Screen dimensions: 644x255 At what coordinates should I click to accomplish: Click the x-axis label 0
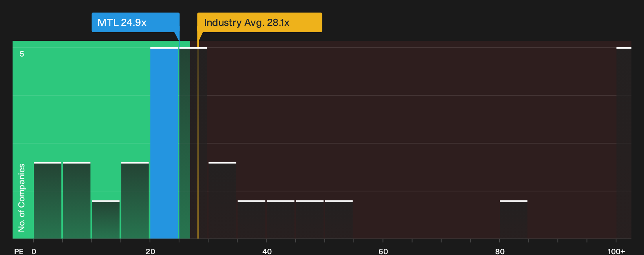34,251
